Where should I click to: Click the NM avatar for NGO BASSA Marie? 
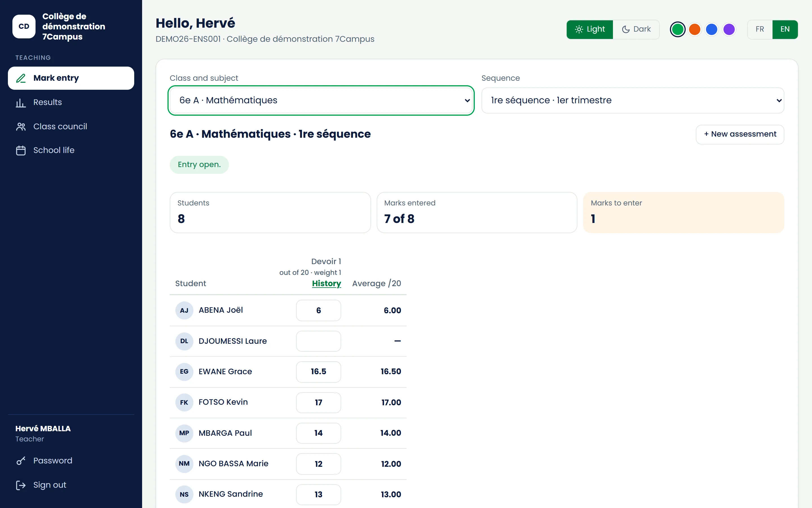click(x=184, y=464)
